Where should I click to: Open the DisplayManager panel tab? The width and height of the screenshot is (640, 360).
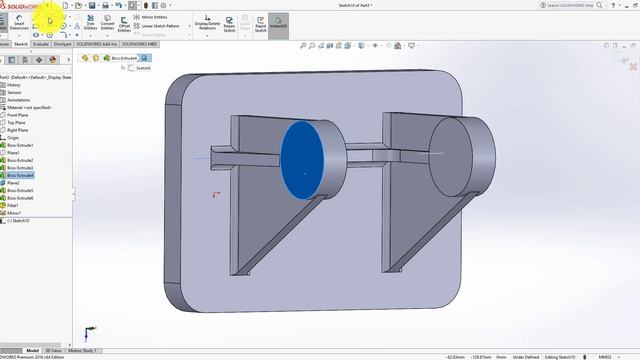coord(53,60)
